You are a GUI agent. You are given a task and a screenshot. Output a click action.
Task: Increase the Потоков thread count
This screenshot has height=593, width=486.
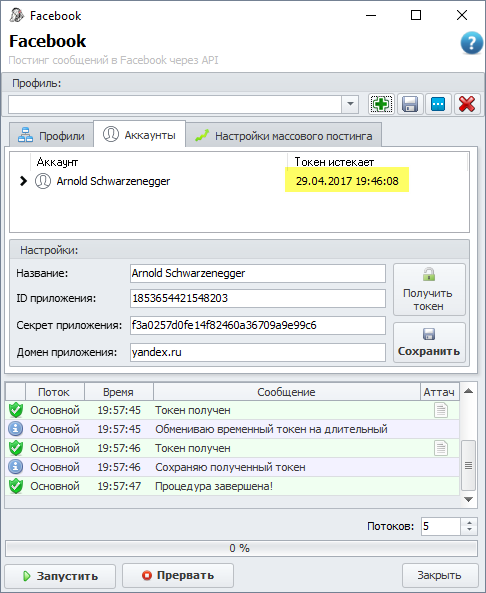tap(469, 522)
